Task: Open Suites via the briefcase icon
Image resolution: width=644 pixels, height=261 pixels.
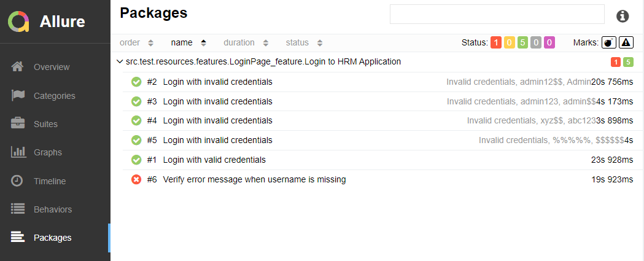Action: tap(18, 124)
